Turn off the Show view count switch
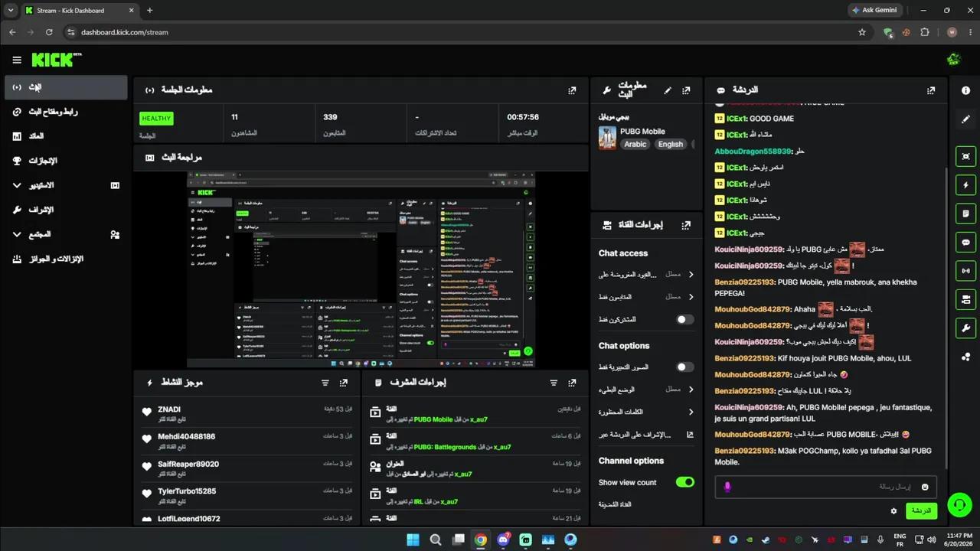 (x=685, y=482)
